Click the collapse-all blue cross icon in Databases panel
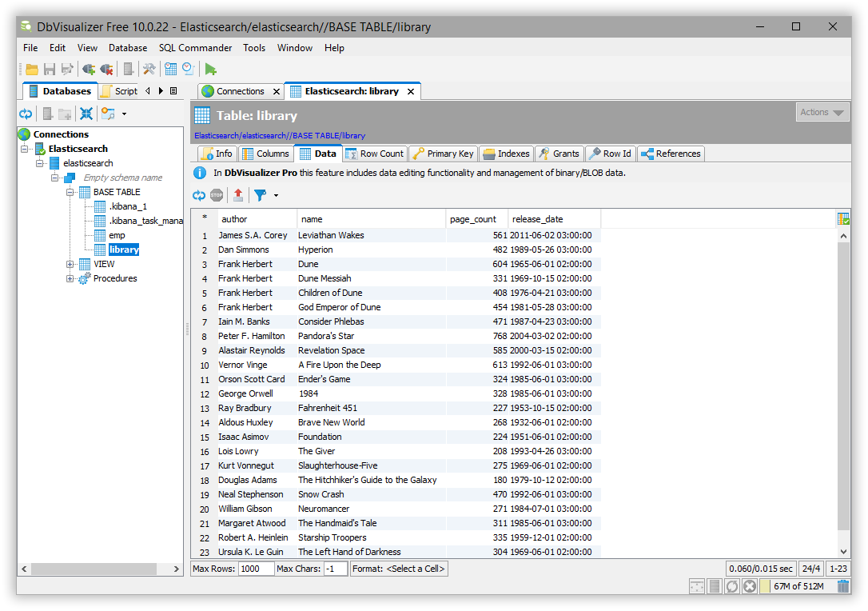The image size is (868, 611). [x=86, y=114]
